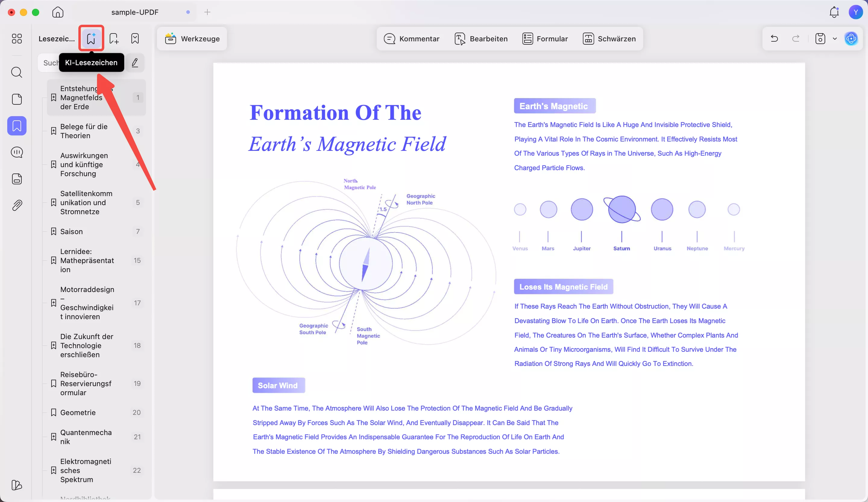Jump to bookmark 'Belege für die Theorien'
This screenshot has width=868, height=502.
pos(84,131)
